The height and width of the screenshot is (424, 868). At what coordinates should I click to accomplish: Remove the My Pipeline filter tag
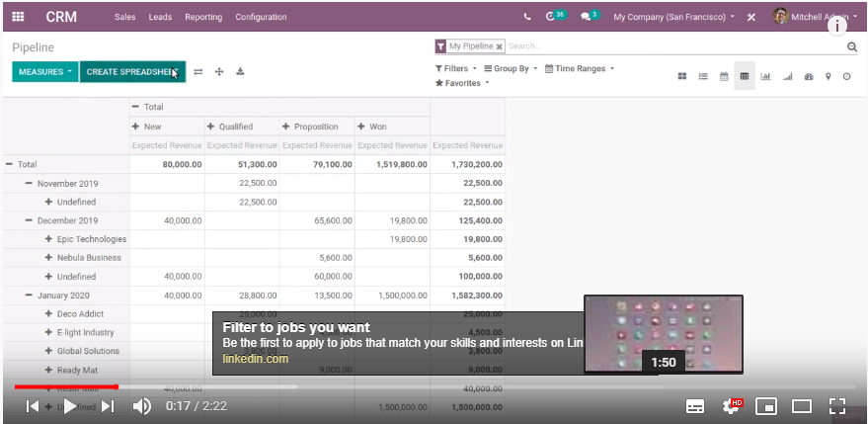(500, 46)
